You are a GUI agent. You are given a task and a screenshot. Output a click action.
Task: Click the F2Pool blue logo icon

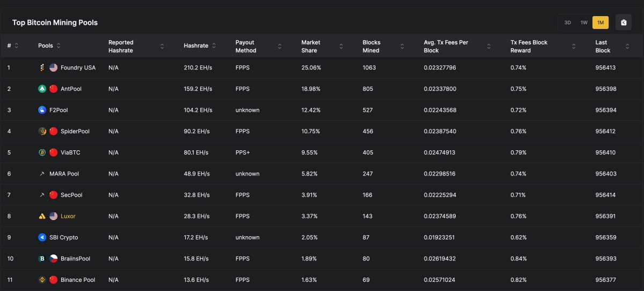[x=42, y=110]
